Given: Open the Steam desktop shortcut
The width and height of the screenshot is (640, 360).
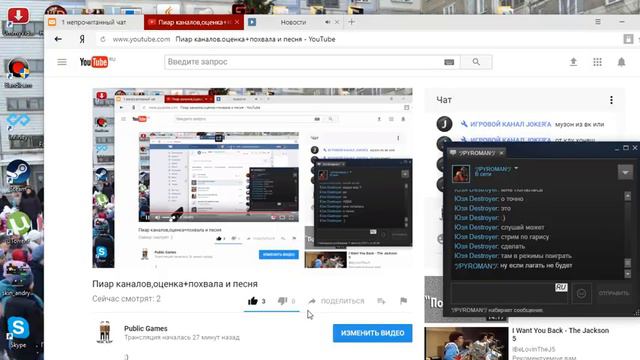Looking at the screenshot, I should coord(18,175).
